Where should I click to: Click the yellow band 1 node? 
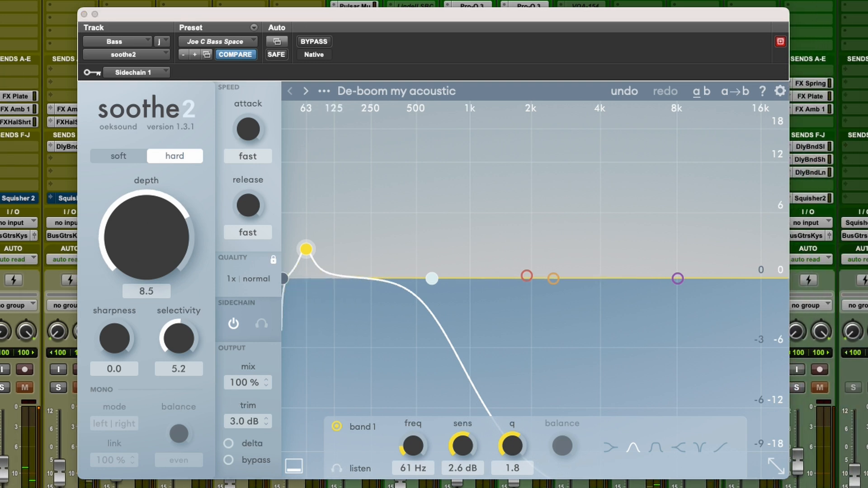click(x=306, y=249)
